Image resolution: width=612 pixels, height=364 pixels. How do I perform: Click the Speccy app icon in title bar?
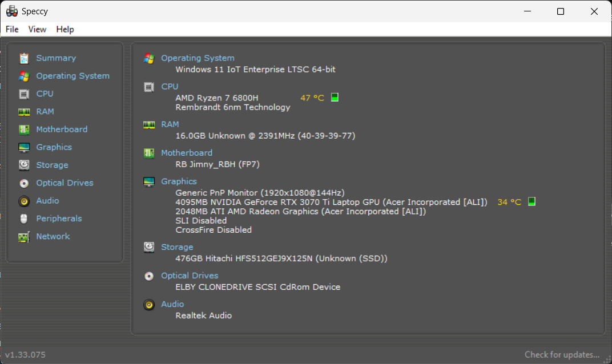[x=12, y=11]
